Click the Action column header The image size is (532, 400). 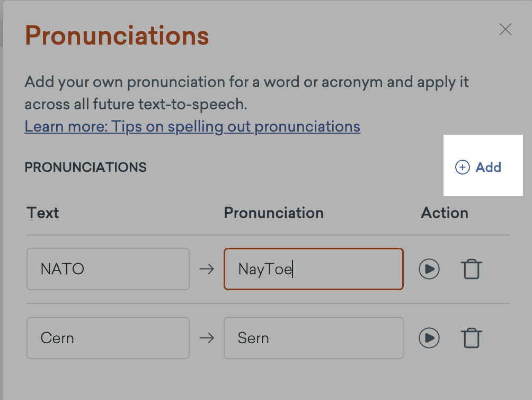(445, 213)
